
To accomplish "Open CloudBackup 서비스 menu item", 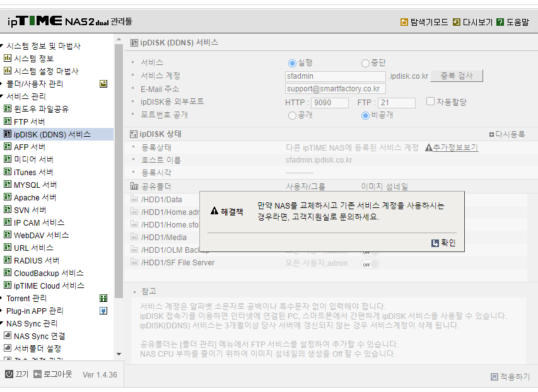I will point(49,274).
